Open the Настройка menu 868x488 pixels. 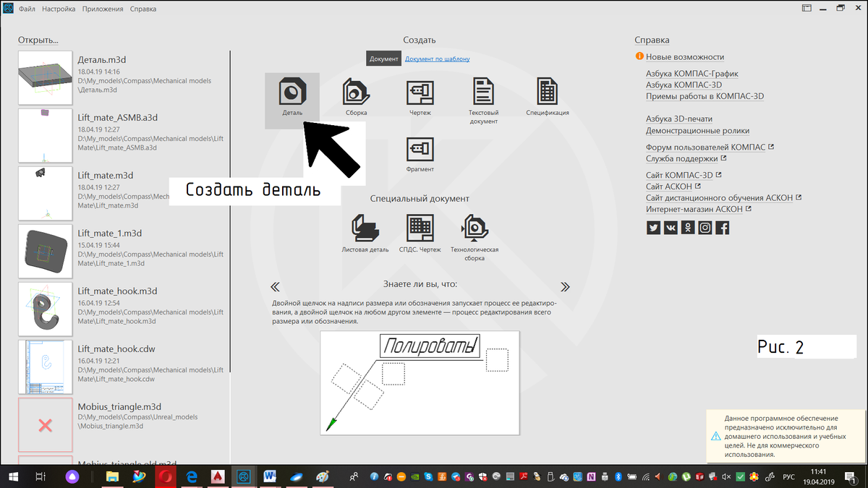click(x=59, y=9)
